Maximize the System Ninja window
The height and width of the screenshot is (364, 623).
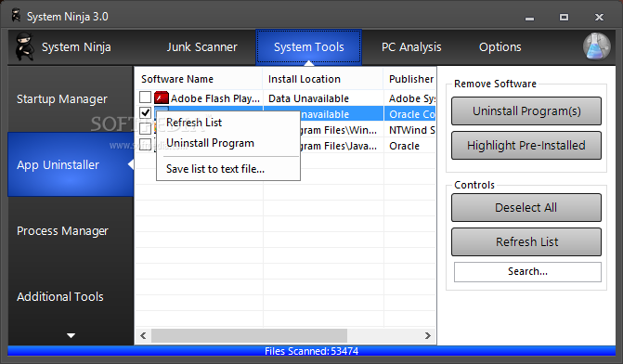coord(564,17)
